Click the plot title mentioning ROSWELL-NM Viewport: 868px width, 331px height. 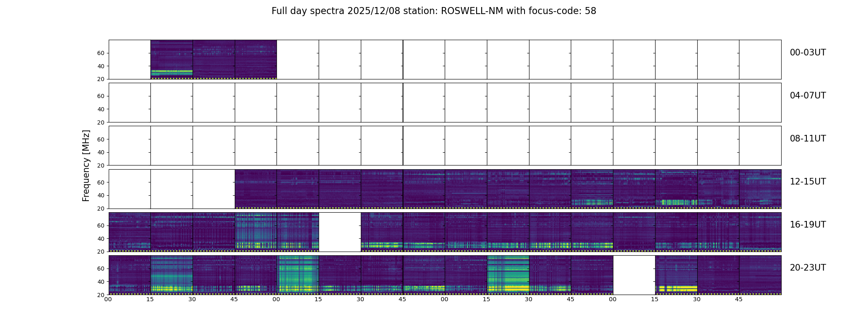434,11
